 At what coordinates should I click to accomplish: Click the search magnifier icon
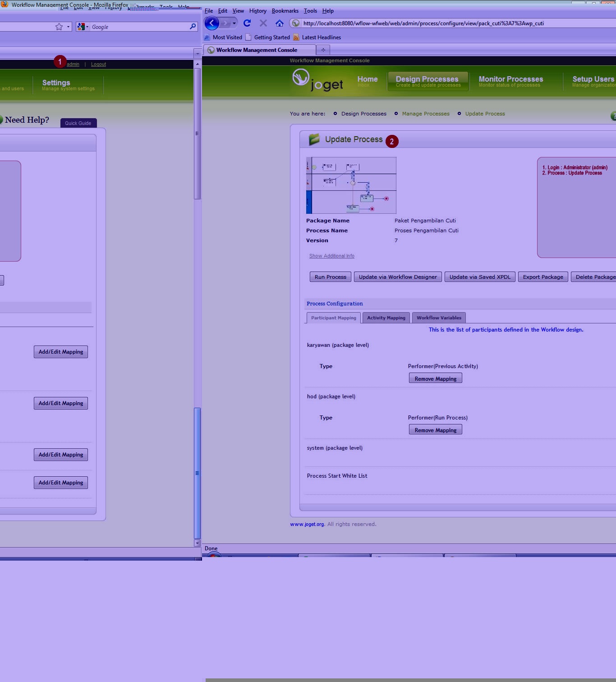pyautogui.click(x=193, y=27)
